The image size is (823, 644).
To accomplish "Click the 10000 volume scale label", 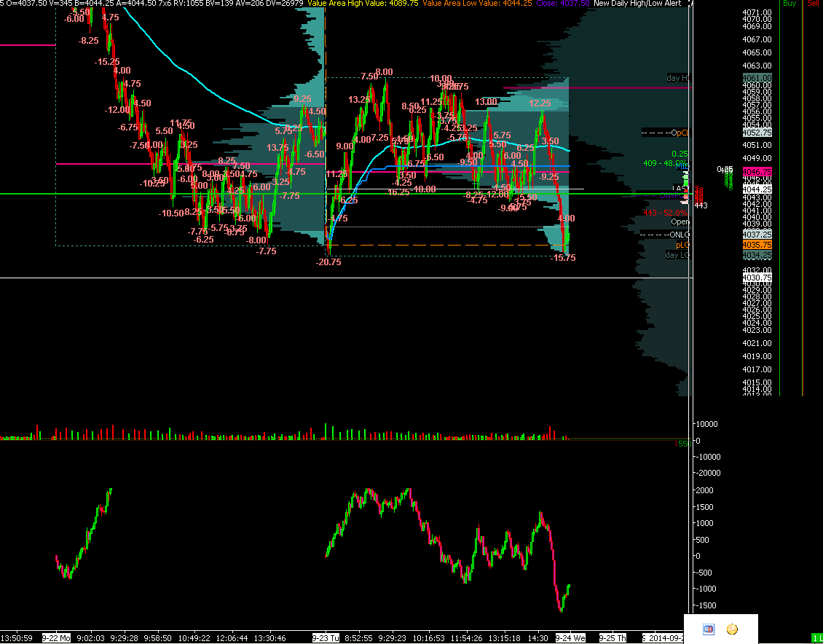I will click(x=706, y=424).
